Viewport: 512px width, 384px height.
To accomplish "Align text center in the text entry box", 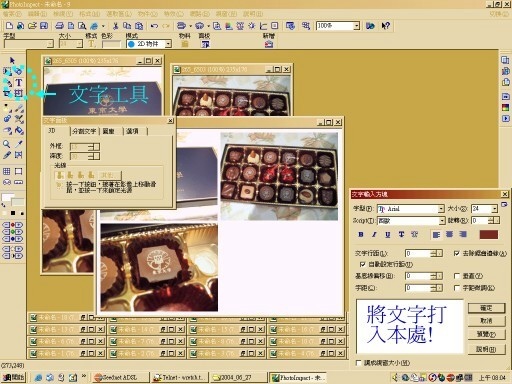I will 449,234.
